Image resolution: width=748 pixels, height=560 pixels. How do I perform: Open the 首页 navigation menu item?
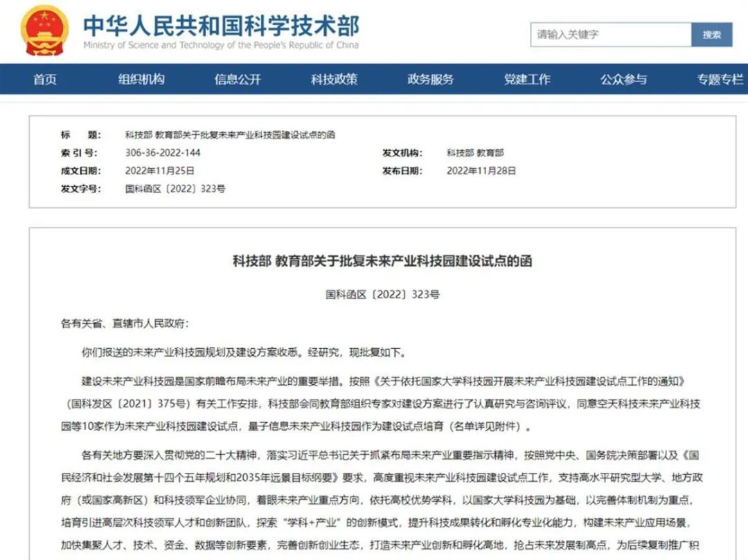44,80
